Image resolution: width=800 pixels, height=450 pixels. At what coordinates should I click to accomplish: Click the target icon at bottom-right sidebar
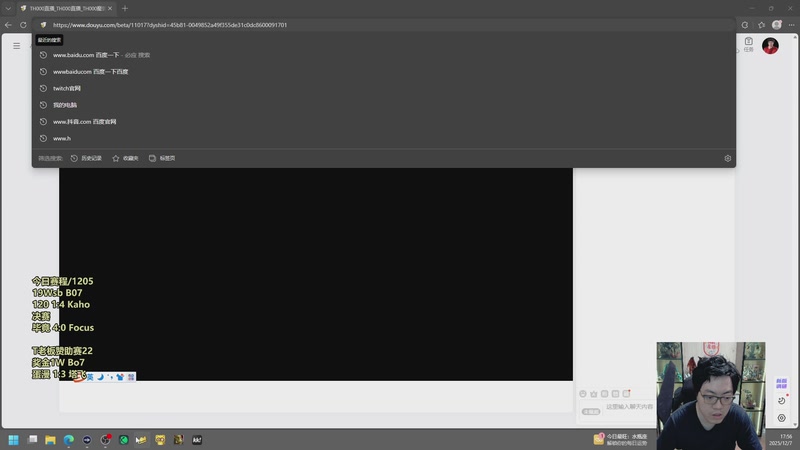click(781, 418)
